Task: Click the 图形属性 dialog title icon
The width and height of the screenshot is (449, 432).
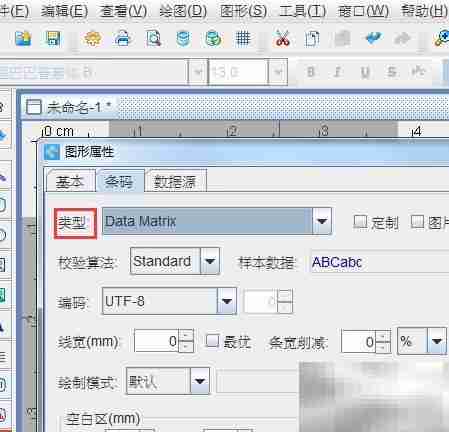Action: click(x=52, y=152)
